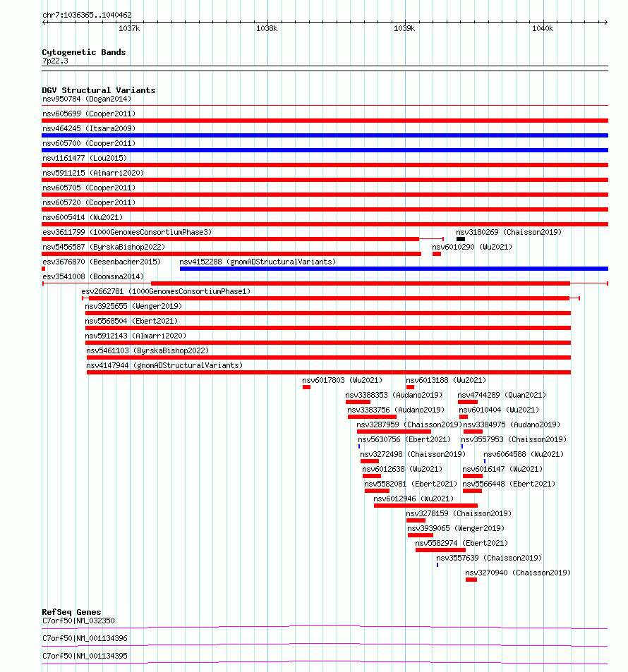The image size is (628, 672).
Task: Click the DGV Structural Variants track heading
Action: (x=99, y=90)
